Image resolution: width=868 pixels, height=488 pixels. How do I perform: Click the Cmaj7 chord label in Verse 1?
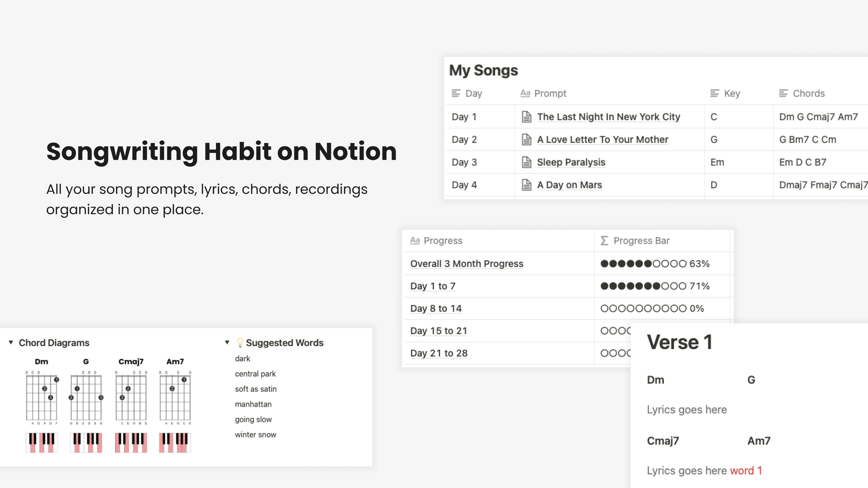coord(663,441)
